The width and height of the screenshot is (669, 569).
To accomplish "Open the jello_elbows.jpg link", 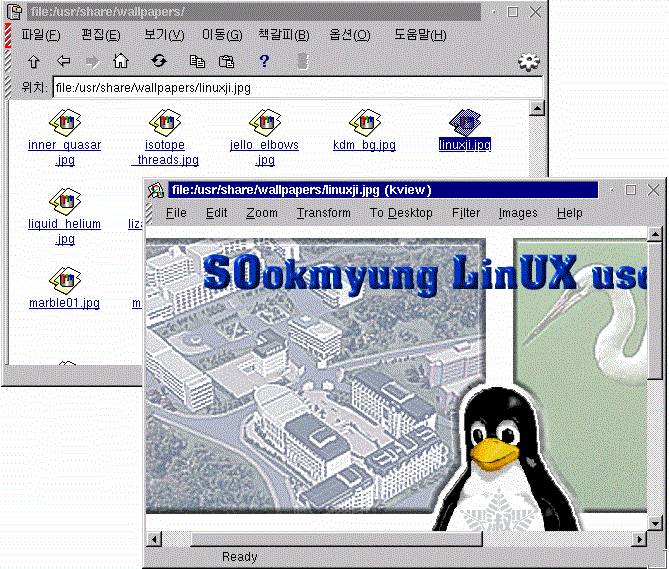I will point(265,153).
